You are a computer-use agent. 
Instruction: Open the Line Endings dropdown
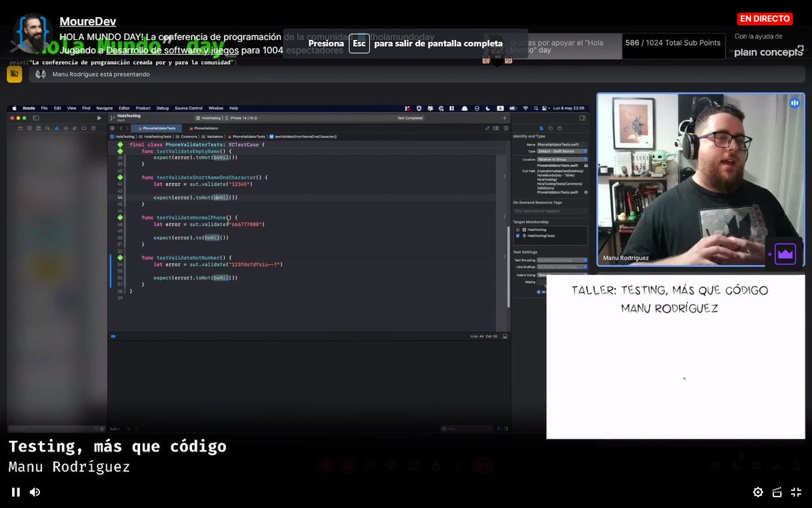(562, 267)
